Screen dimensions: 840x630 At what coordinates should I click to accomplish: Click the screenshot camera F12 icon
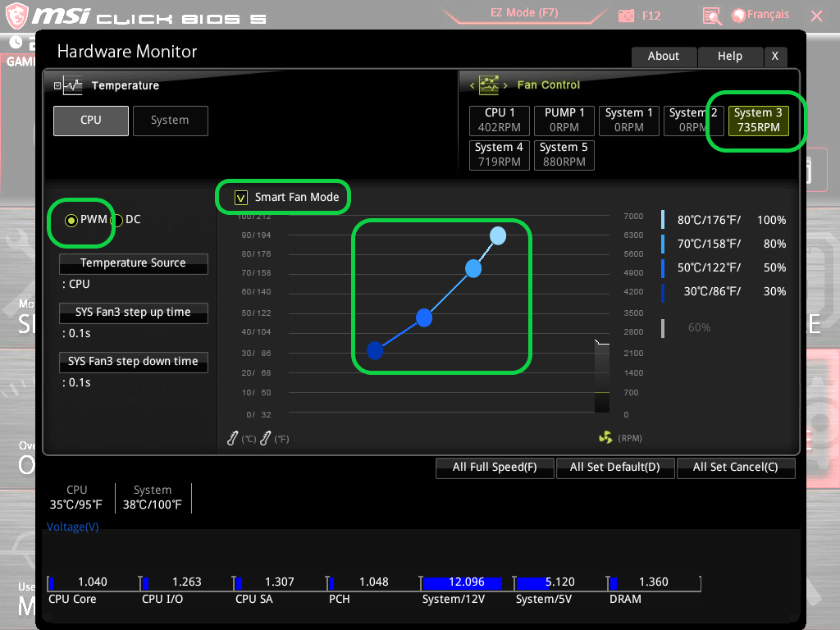pos(626,16)
